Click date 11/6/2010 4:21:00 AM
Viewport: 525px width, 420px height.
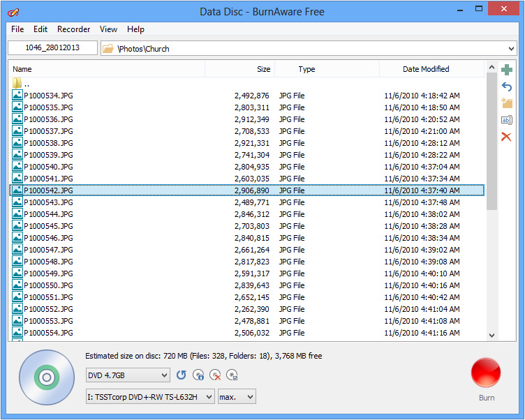click(x=422, y=131)
